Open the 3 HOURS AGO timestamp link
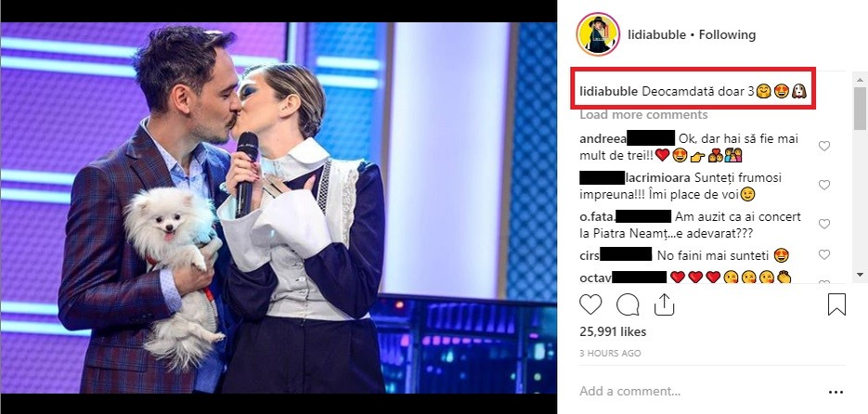 (x=610, y=353)
